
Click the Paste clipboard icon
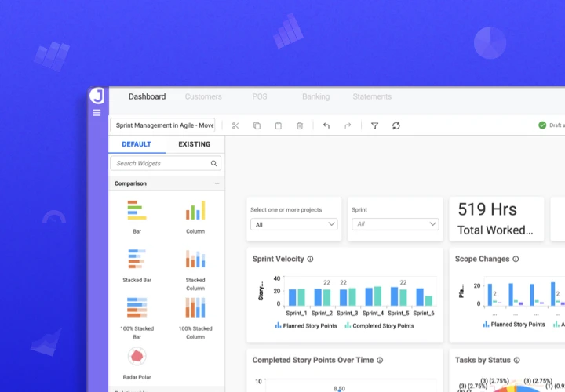[278, 125]
